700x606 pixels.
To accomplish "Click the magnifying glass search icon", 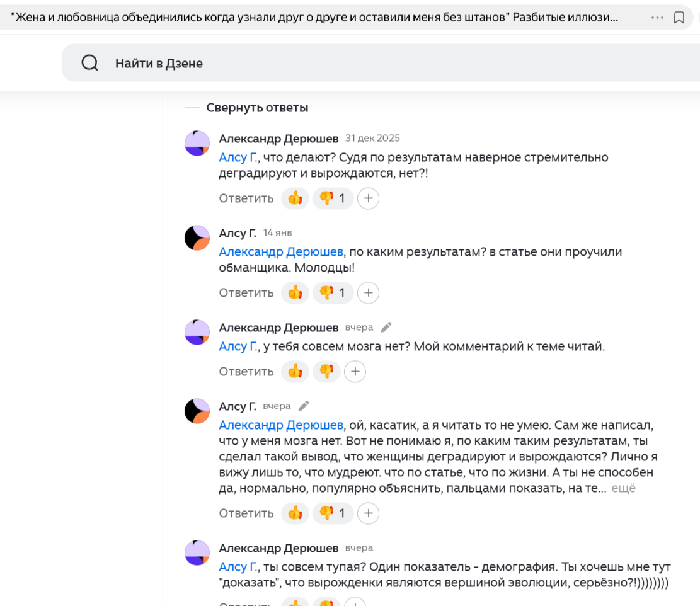I will [89, 62].
